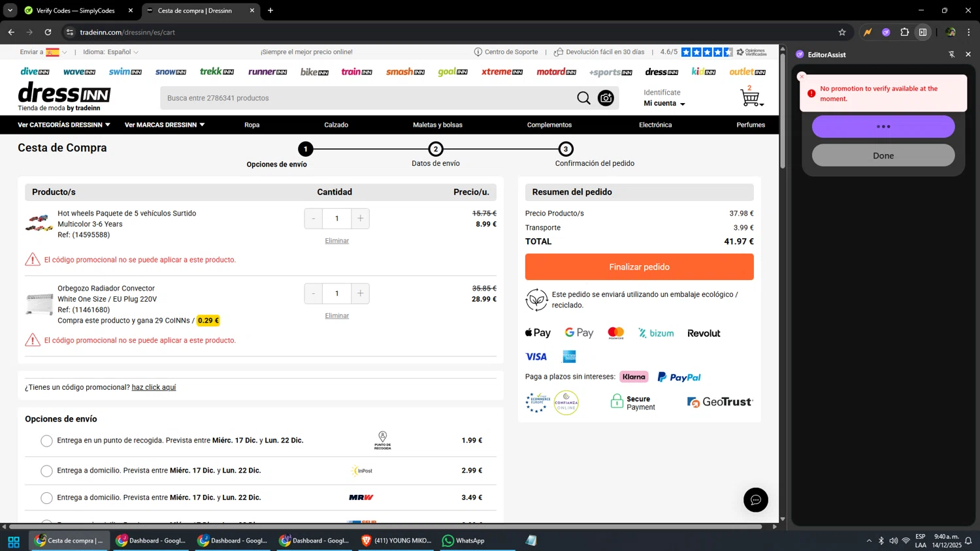Reload the page
This screenshot has width=980, height=551.
click(x=48, y=32)
